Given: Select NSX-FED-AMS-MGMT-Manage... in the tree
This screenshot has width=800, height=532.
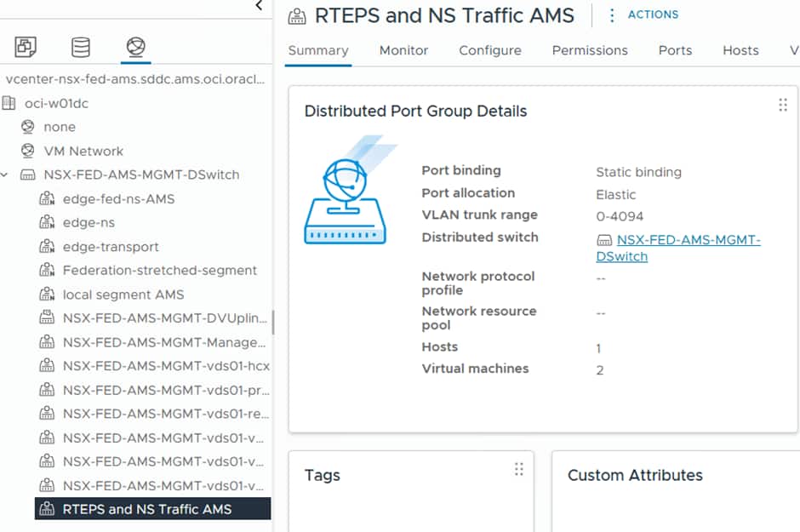Looking at the screenshot, I should pyautogui.click(x=164, y=342).
